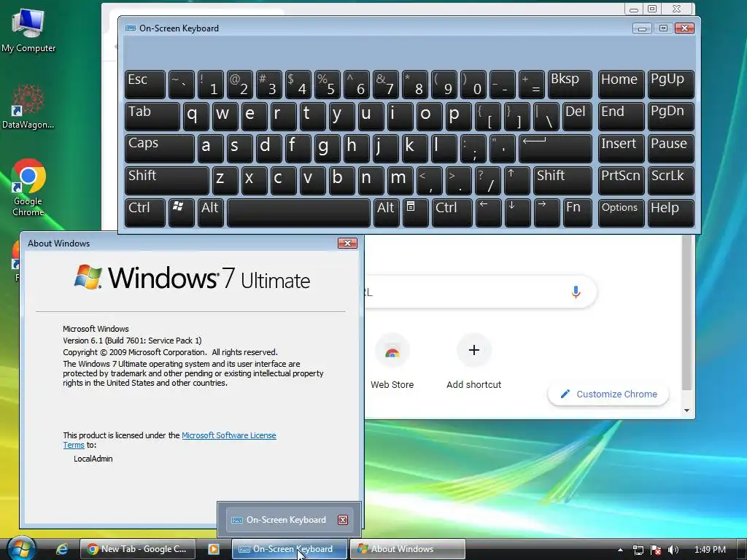Click the End key
747x560 pixels.
pos(621,116)
